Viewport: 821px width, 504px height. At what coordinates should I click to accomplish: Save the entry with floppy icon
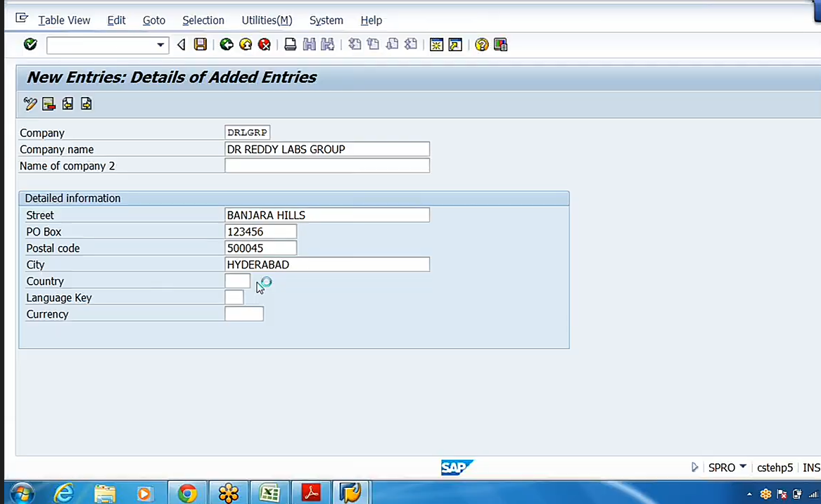tap(201, 44)
